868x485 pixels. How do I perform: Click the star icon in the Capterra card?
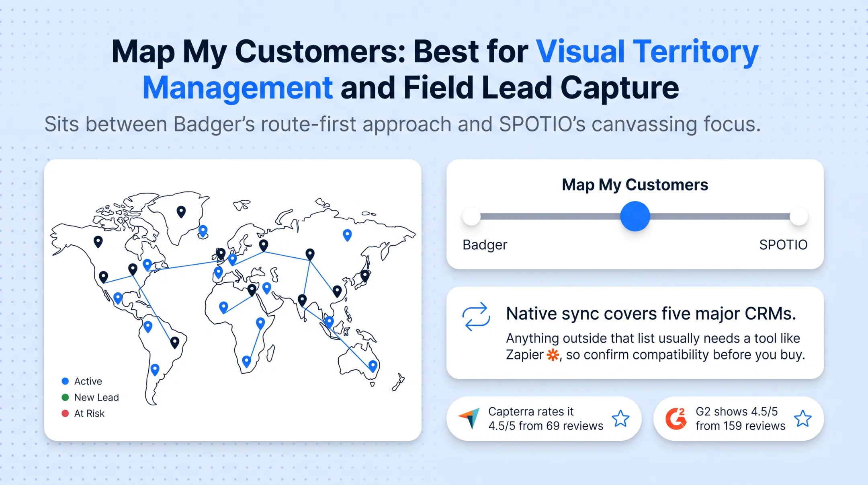pos(620,419)
